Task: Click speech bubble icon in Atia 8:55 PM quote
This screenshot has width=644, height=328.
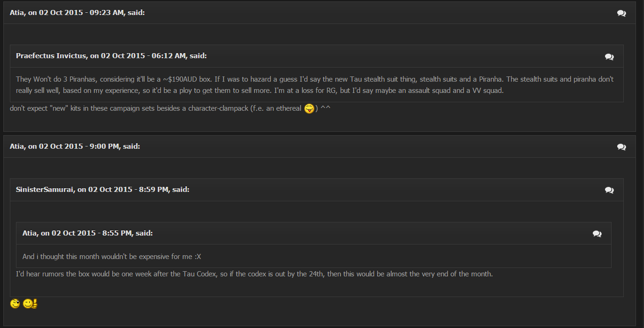Action: [x=597, y=234]
